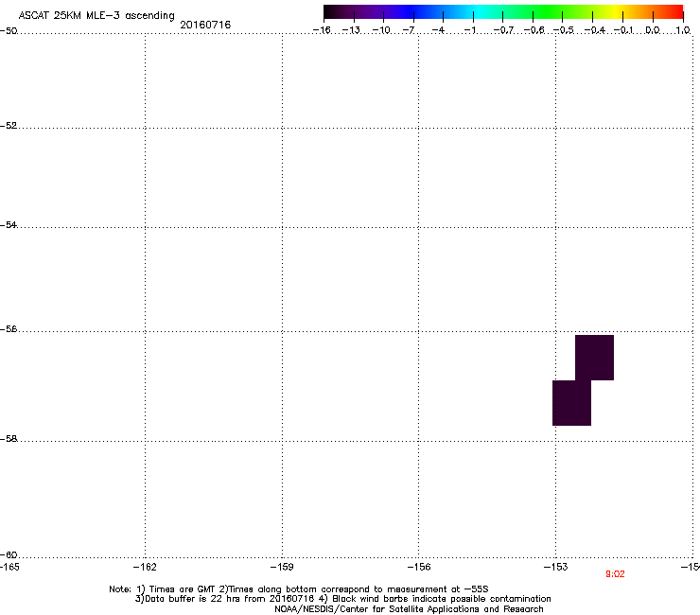Image resolution: width=700 pixels, height=615 pixels.
Task: Click the -10 colorbar label
Action: click(x=381, y=30)
